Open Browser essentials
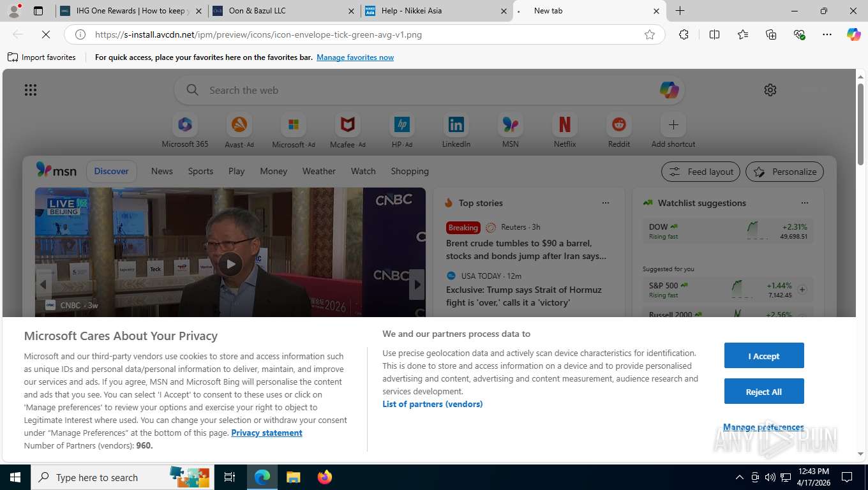The width and height of the screenshot is (868, 490). pyautogui.click(x=799, y=34)
